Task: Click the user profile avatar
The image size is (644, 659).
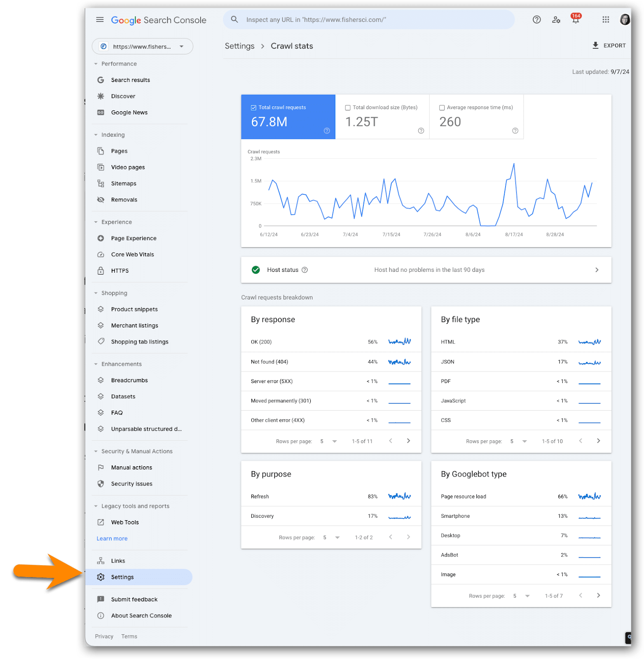Action: coord(625,20)
